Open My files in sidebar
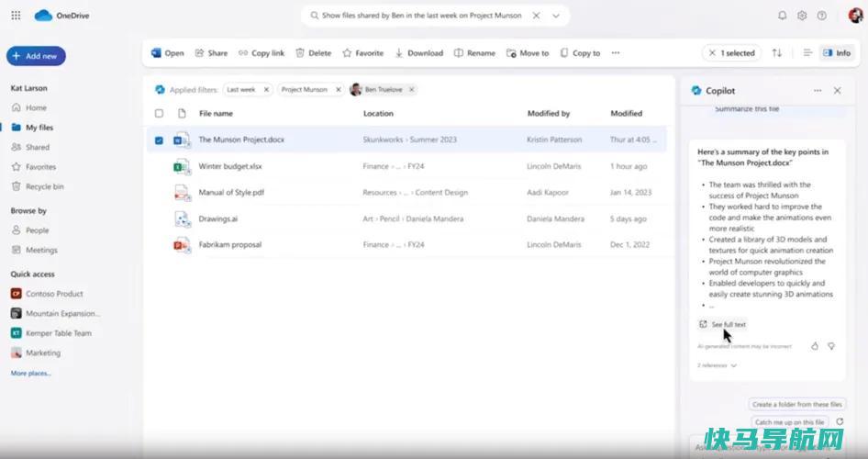 33,128
